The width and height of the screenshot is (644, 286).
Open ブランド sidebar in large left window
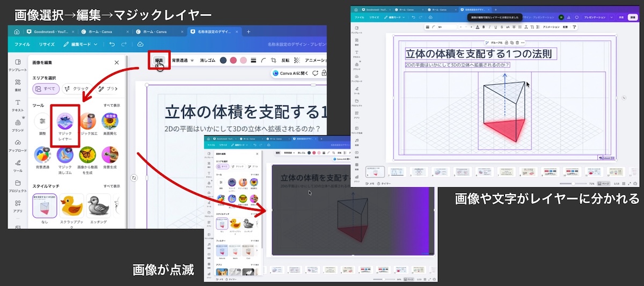point(18,126)
